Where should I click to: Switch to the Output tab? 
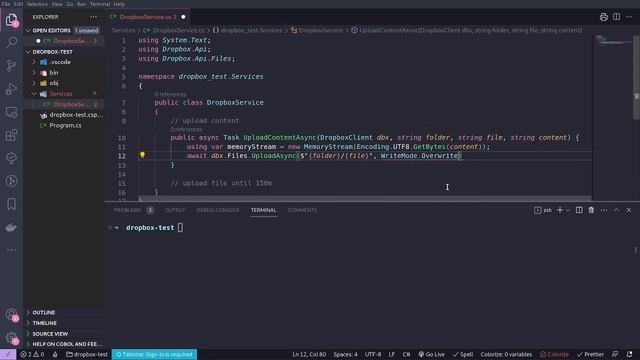pos(175,210)
